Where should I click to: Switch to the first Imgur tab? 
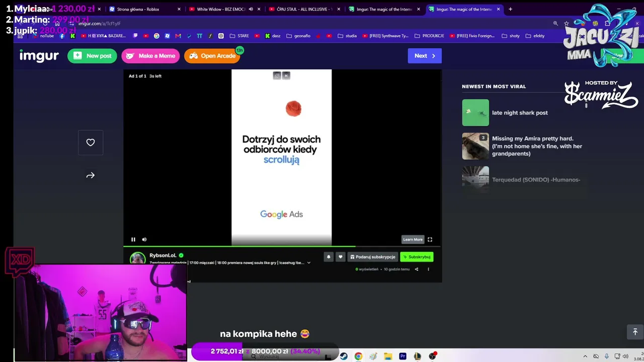click(384, 9)
